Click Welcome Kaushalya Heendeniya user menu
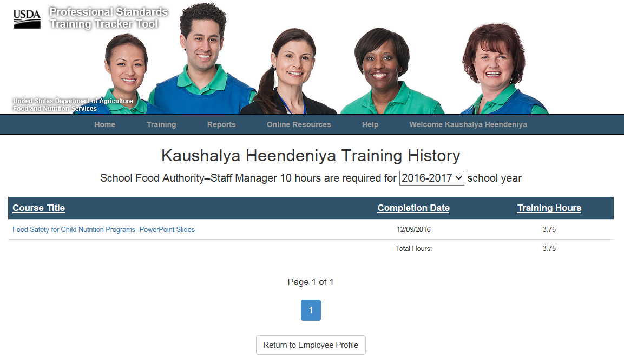 tap(468, 124)
